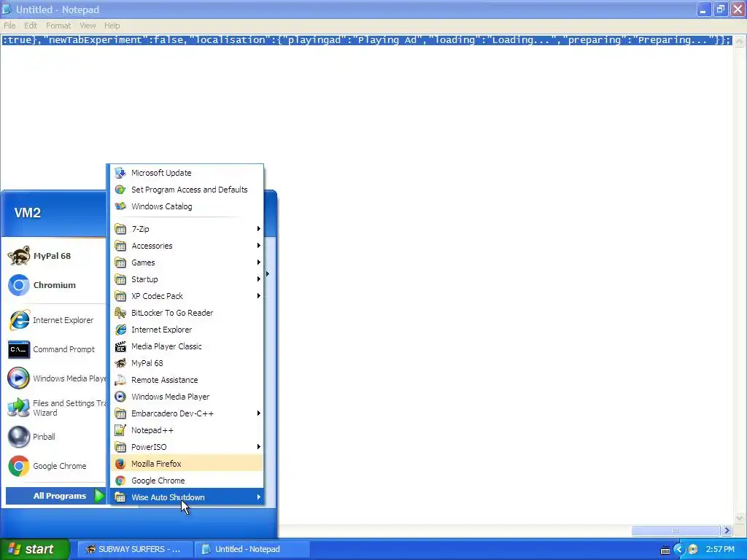The image size is (747, 560).
Task: Switch to SUBWAY SURFERS taskbar window
Action: (135, 549)
